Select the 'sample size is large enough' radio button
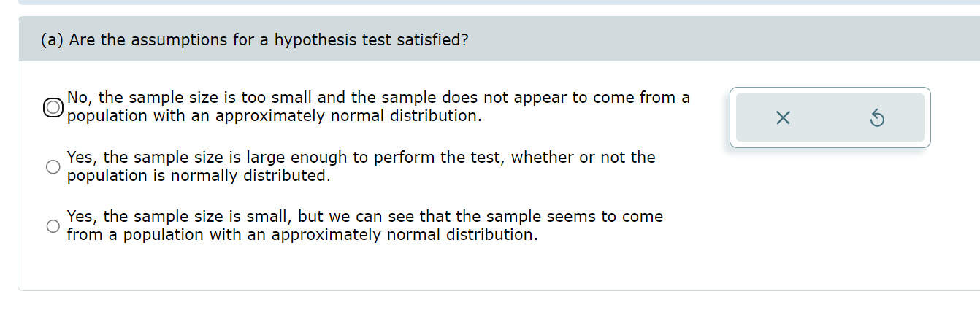Image resolution: width=980 pixels, height=313 pixels. (x=53, y=167)
